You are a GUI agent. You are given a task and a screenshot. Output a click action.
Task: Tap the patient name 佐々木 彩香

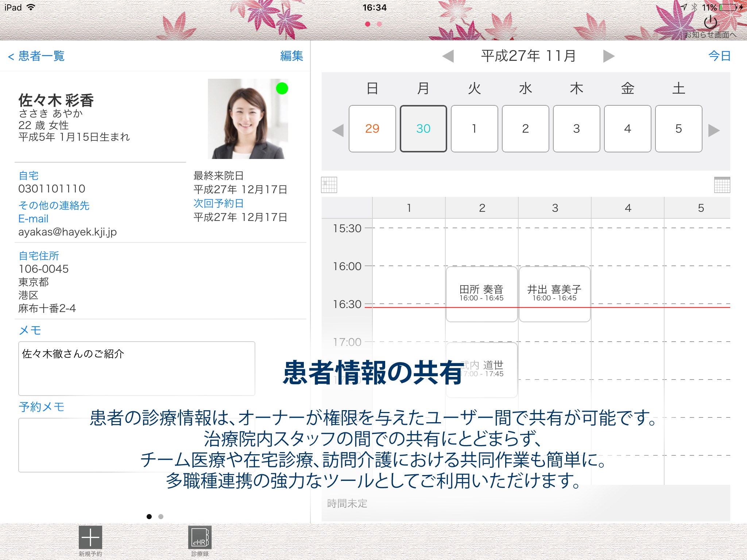[x=56, y=100]
